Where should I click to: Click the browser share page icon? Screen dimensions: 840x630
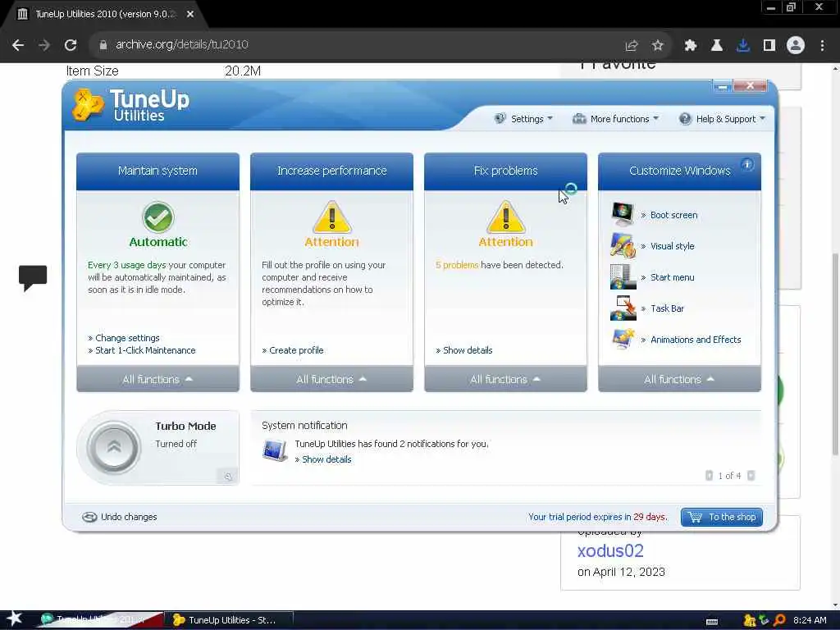click(x=632, y=45)
